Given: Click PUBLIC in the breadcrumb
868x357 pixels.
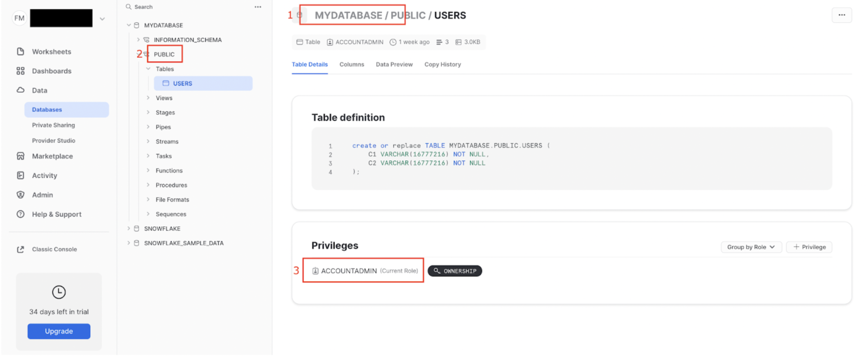Looking at the screenshot, I should click(x=408, y=15).
